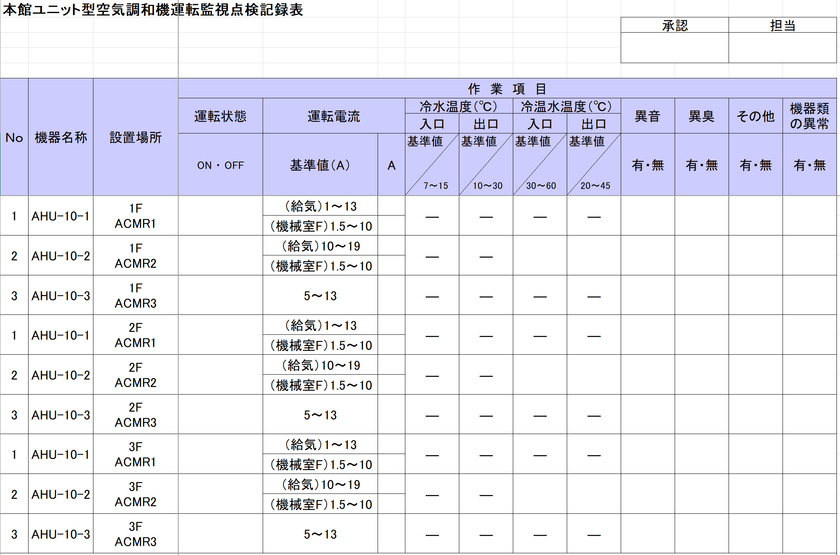
Task: Select the 2F AHU-10-2 equipment name cell
Action: (61, 375)
